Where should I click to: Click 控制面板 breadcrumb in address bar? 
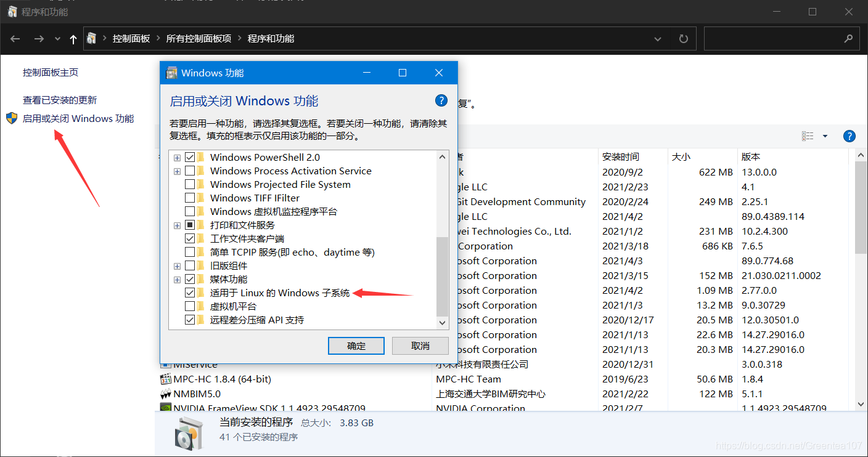[x=131, y=39]
